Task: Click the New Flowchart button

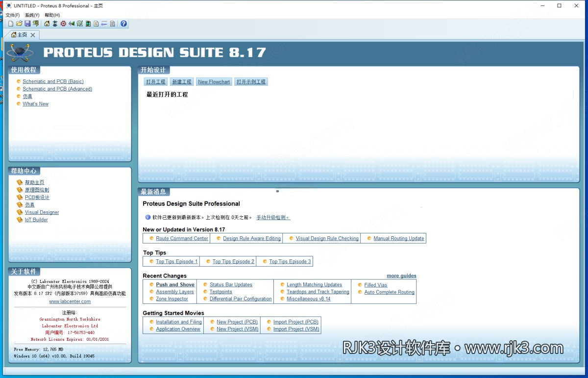Action: [x=214, y=82]
